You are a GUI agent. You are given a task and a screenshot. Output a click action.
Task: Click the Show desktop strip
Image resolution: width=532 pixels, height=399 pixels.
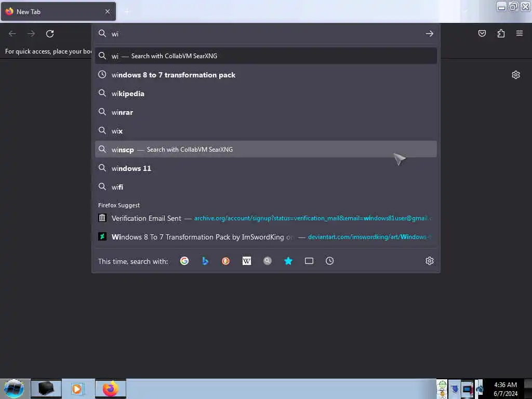pyautogui.click(x=528, y=389)
